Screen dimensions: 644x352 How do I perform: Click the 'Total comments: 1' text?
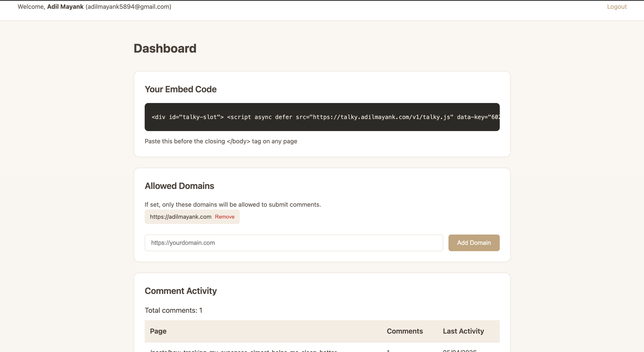click(174, 311)
